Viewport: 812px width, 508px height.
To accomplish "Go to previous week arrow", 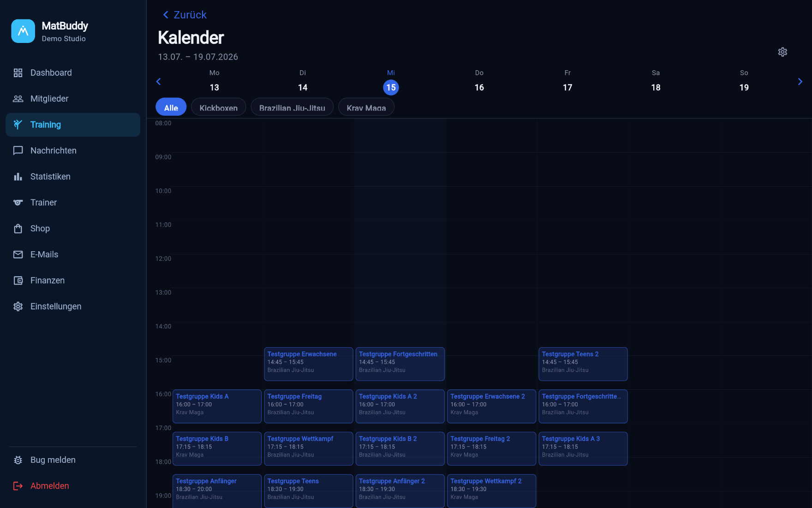I will 158,82.
